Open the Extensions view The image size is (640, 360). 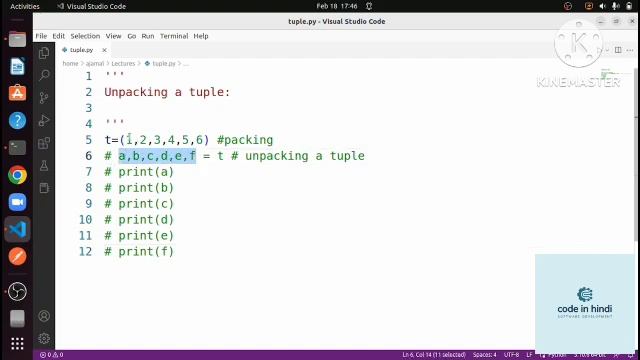[44, 143]
